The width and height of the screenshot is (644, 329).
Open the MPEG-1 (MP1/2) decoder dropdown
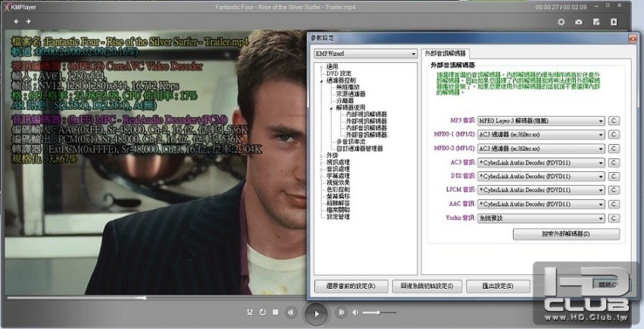click(541, 135)
